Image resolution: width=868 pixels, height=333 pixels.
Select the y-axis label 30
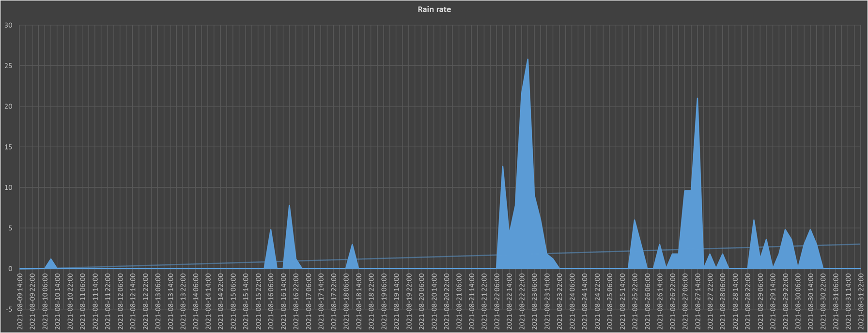pyautogui.click(x=9, y=25)
